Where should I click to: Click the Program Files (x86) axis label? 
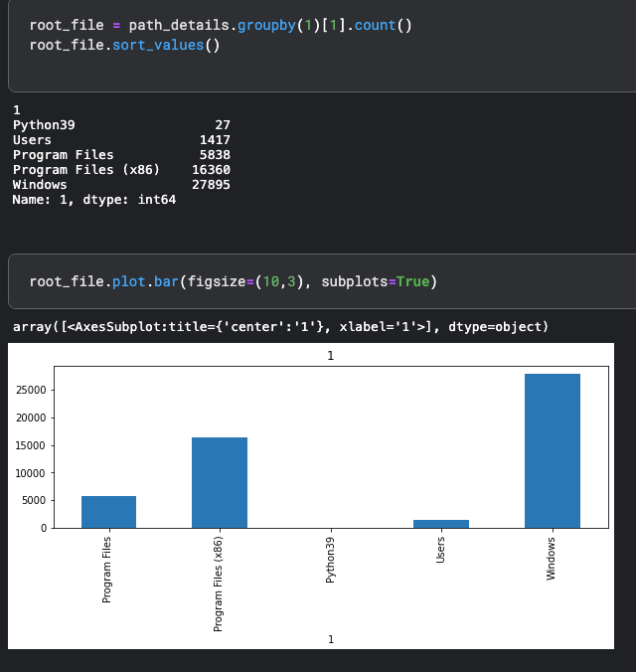click(219, 585)
